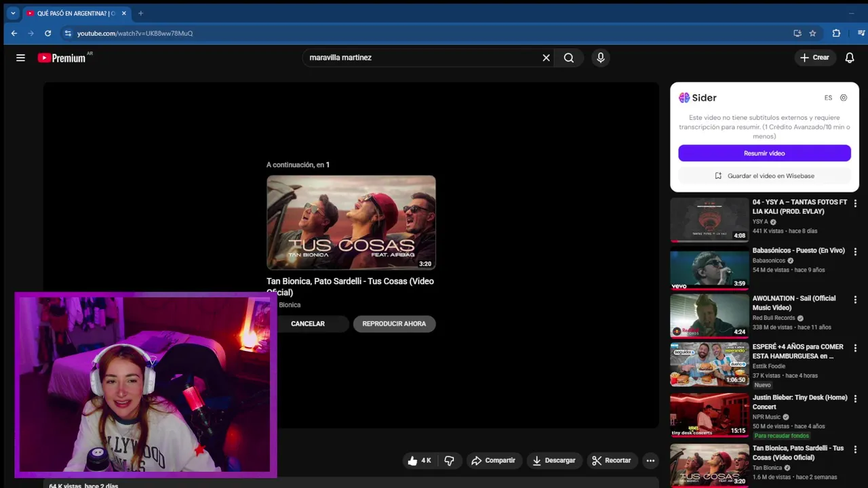868x488 pixels.
Task: View site information icon in address bar
Action: tap(67, 33)
